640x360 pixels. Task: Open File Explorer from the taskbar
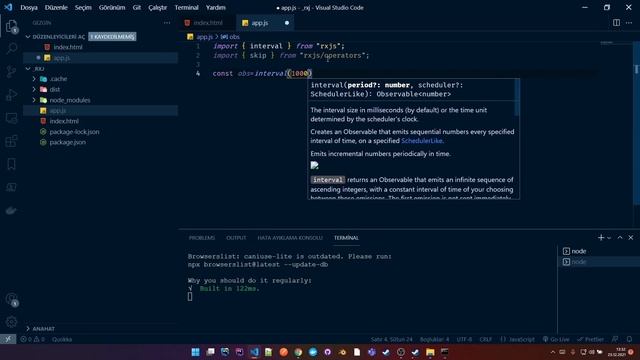(x=430, y=352)
